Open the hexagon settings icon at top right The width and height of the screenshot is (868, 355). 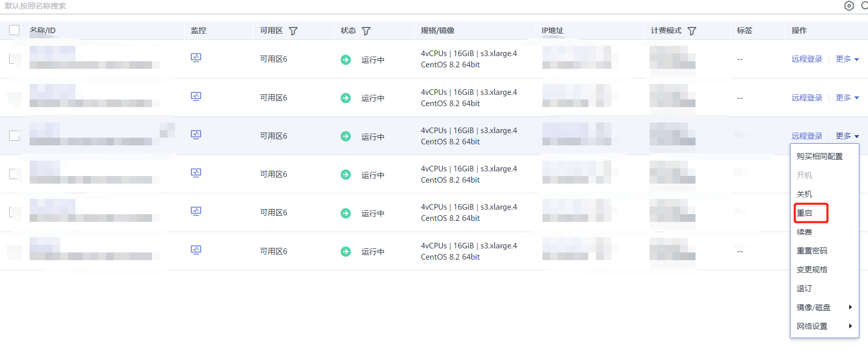coord(849,6)
